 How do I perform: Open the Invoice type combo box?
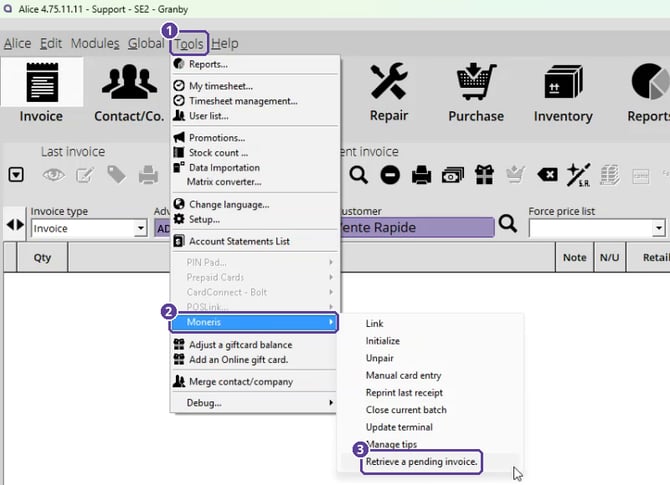coord(89,228)
